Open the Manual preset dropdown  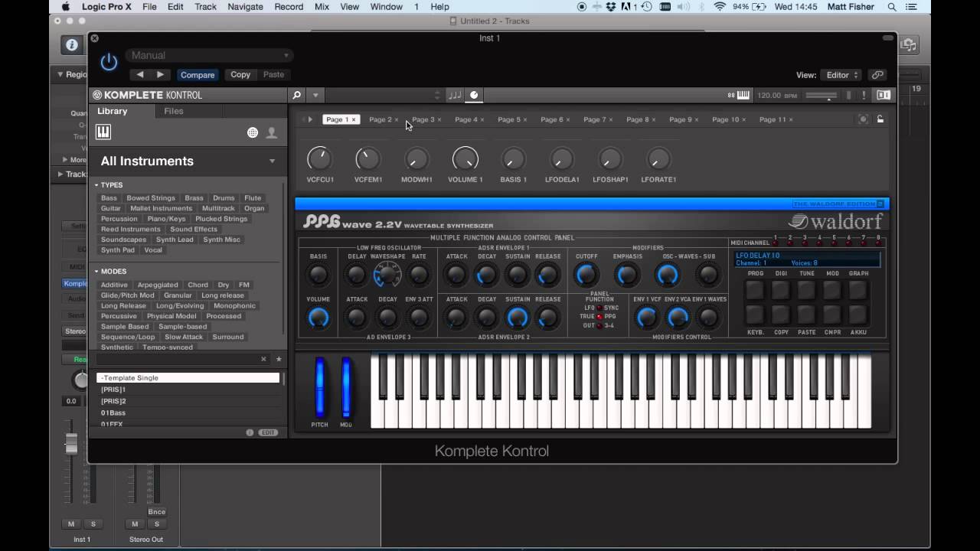(209, 55)
